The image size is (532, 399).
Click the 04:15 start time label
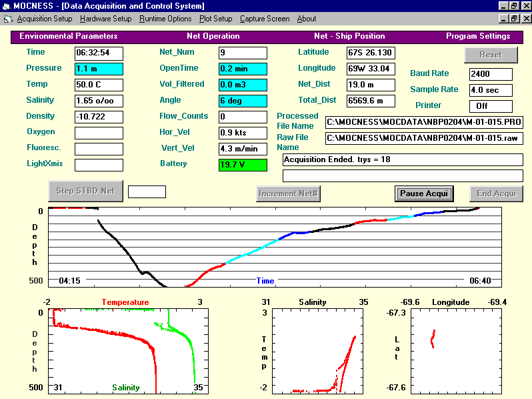click(x=69, y=281)
